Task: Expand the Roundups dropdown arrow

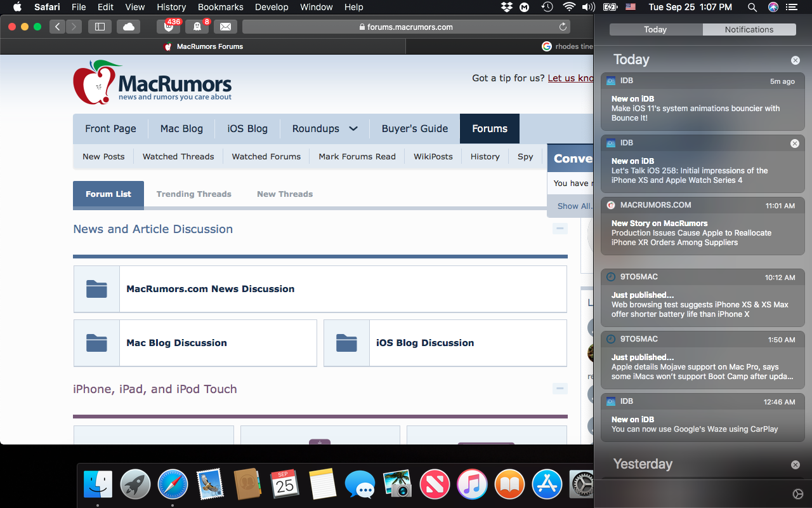Action: 353,128
